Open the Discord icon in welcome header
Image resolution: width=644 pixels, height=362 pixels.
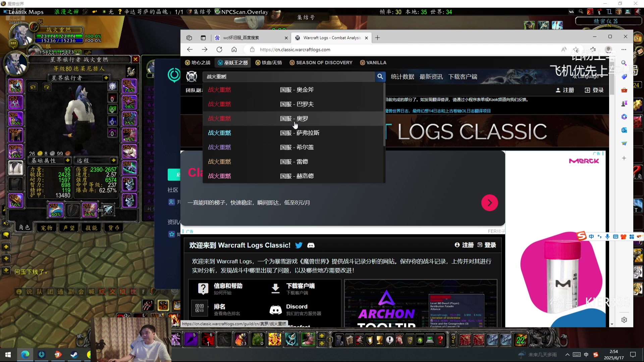point(311,245)
